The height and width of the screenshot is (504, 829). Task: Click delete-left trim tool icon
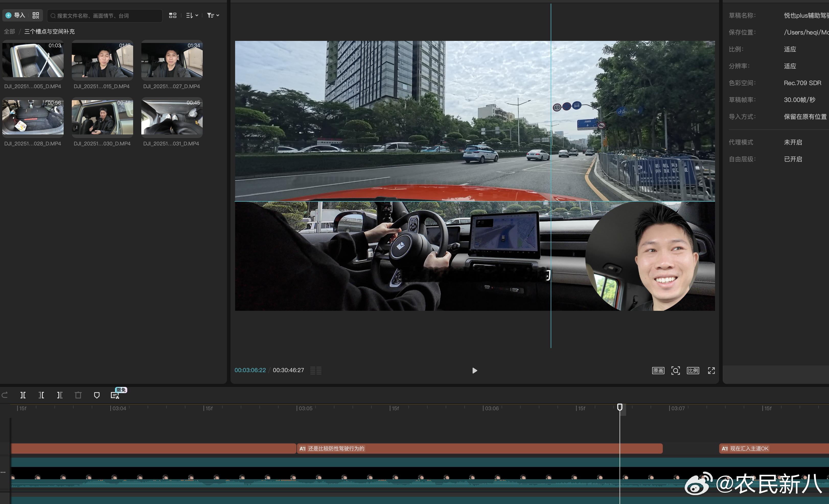[41, 395]
